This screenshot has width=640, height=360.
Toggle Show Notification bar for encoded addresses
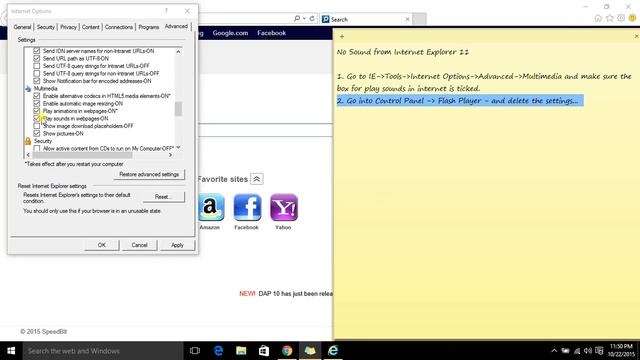37,81
